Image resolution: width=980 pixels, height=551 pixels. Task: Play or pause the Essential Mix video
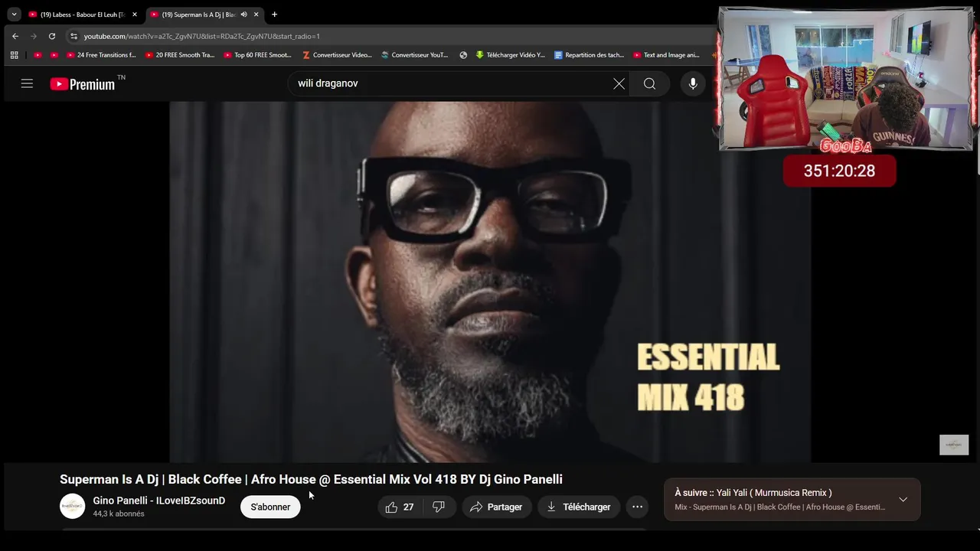[490, 282]
